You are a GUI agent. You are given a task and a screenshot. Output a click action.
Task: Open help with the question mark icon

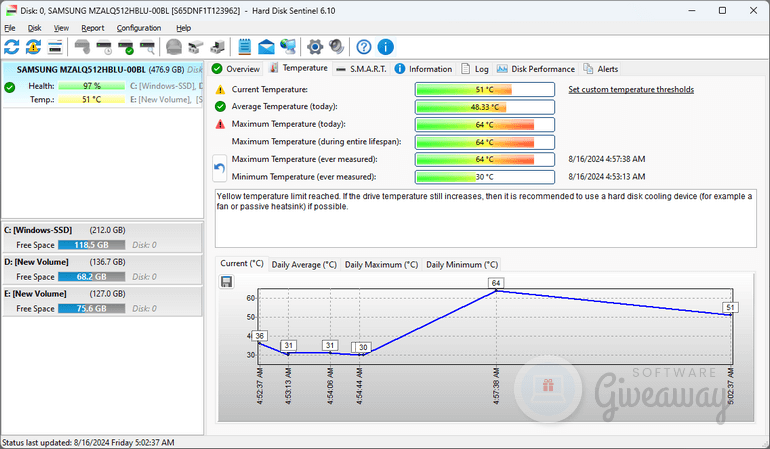pos(363,47)
